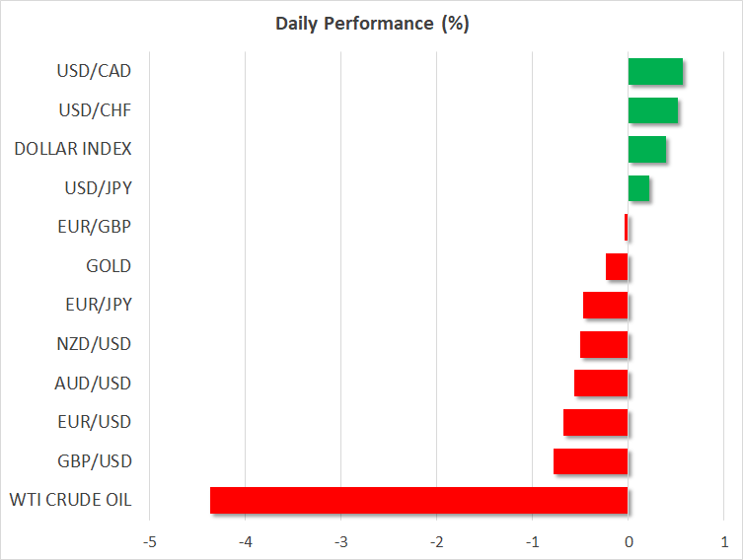
Task: Click the green USD/CHF bar
Action: click(x=652, y=110)
